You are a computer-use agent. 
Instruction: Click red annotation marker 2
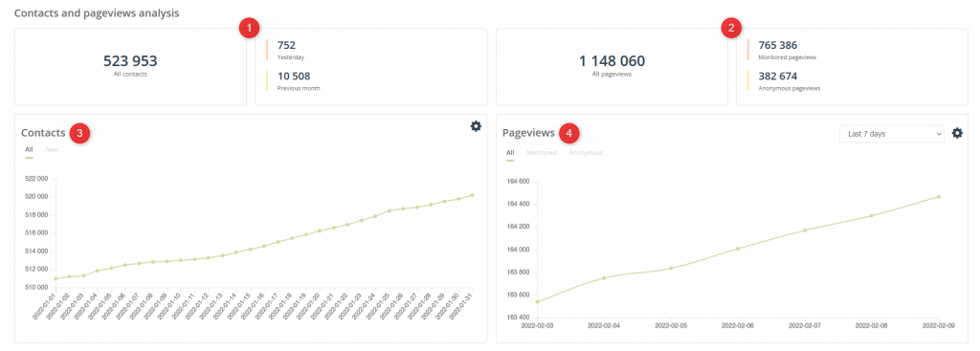click(x=731, y=28)
